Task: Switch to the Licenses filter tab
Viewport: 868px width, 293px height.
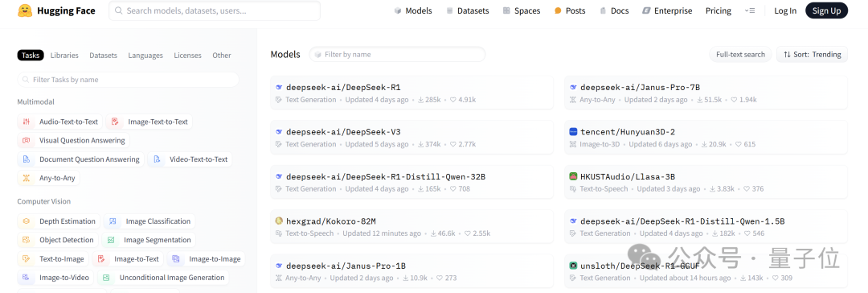Action: click(x=187, y=56)
